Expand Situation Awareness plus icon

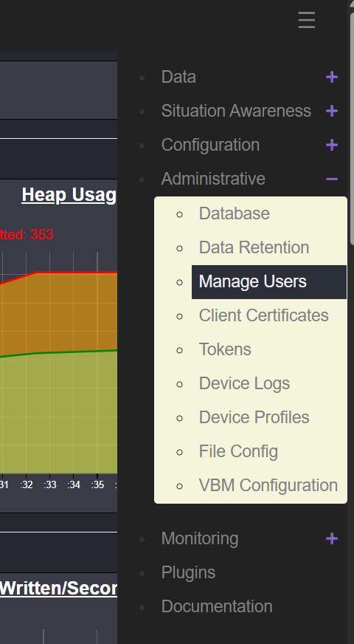pyautogui.click(x=332, y=111)
